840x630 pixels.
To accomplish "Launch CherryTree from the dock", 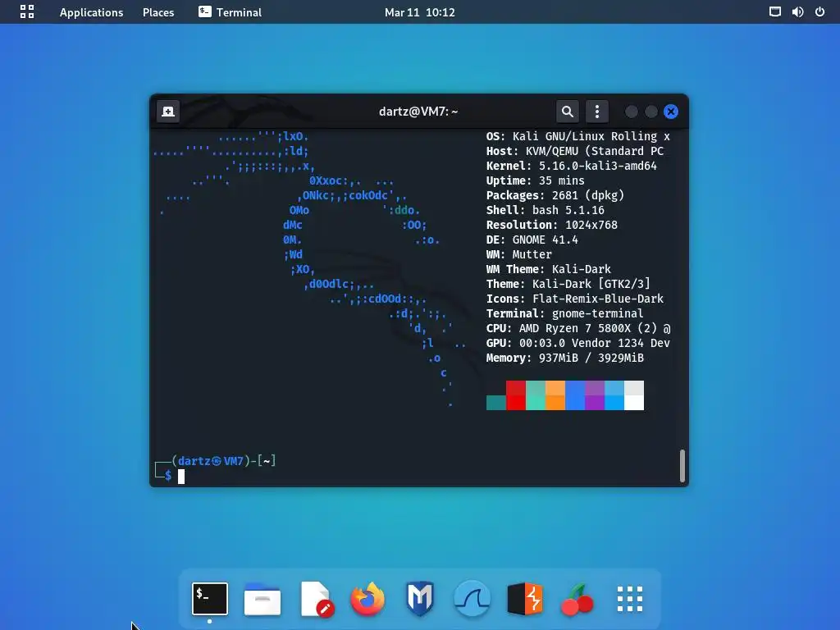I will click(577, 600).
